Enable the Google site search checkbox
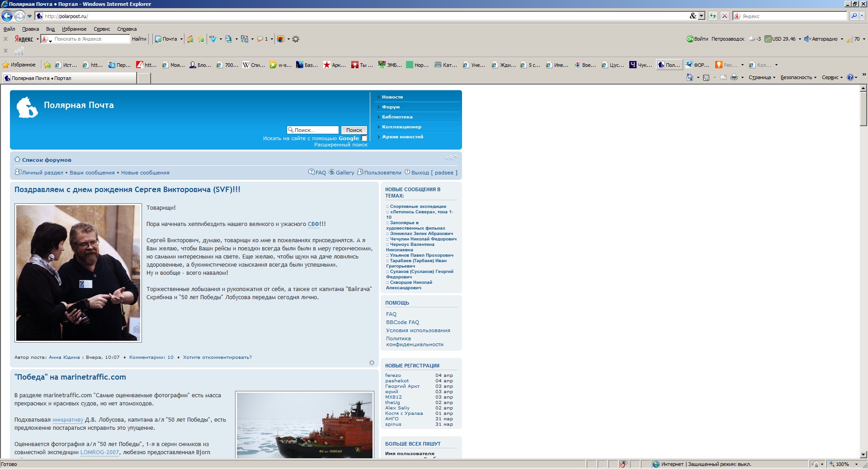The image size is (868, 470). (364, 138)
